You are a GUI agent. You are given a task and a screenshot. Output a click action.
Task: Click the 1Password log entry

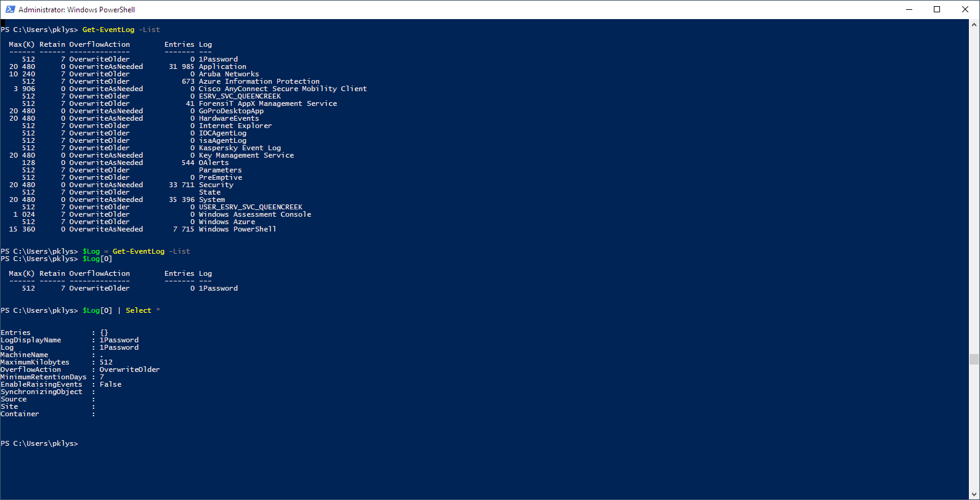click(218, 58)
